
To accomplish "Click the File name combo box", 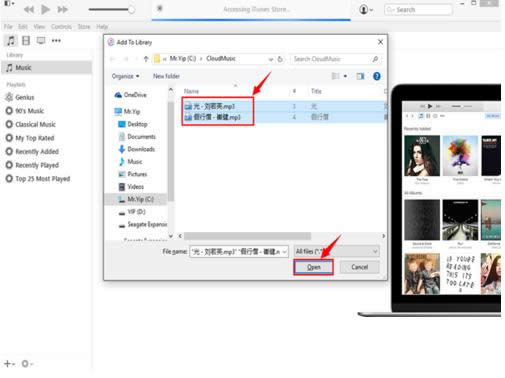I will [239, 252].
